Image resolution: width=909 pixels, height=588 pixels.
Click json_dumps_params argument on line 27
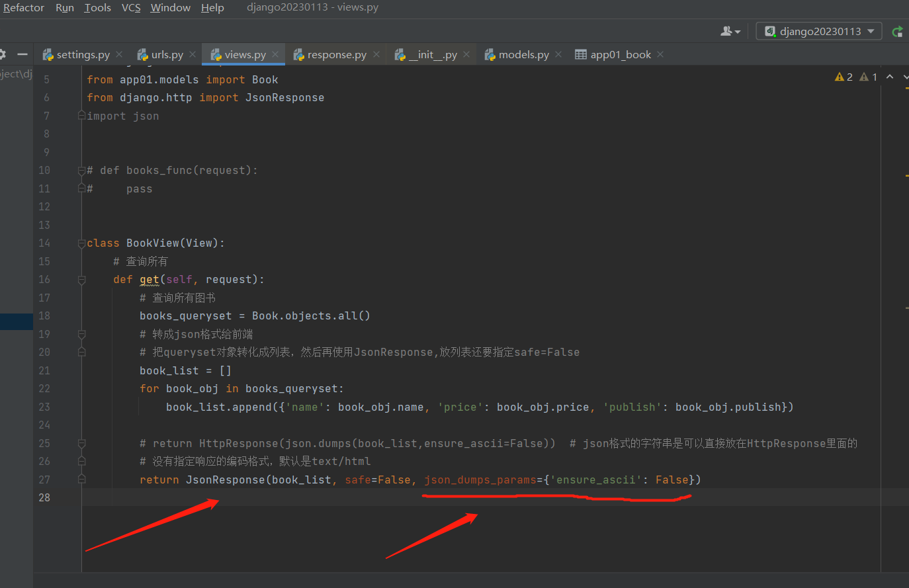point(480,480)
